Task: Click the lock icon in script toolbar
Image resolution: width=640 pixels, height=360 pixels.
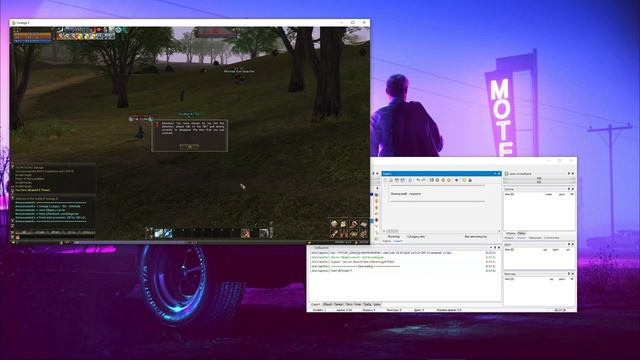Action: tap(470, 180)
